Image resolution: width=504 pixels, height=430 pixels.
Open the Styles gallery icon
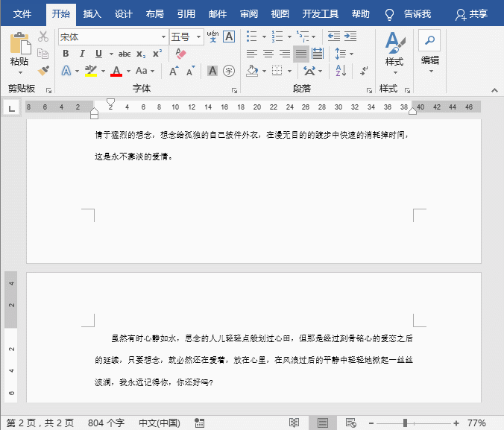pyautogui.click(x=395, y=42)
